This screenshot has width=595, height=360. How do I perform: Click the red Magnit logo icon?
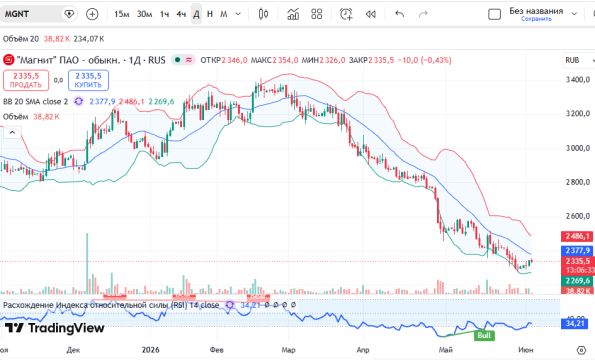point(8,60)
